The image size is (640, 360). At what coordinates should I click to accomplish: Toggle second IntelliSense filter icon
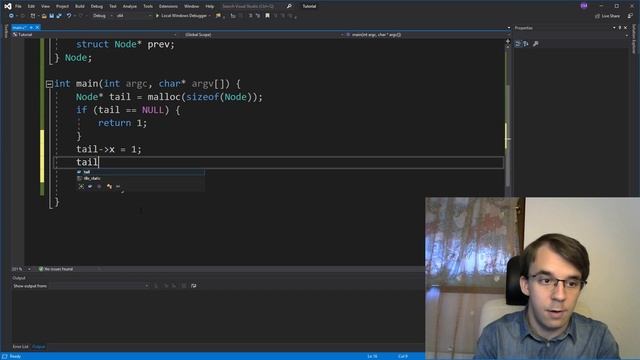tap(90, 187)
